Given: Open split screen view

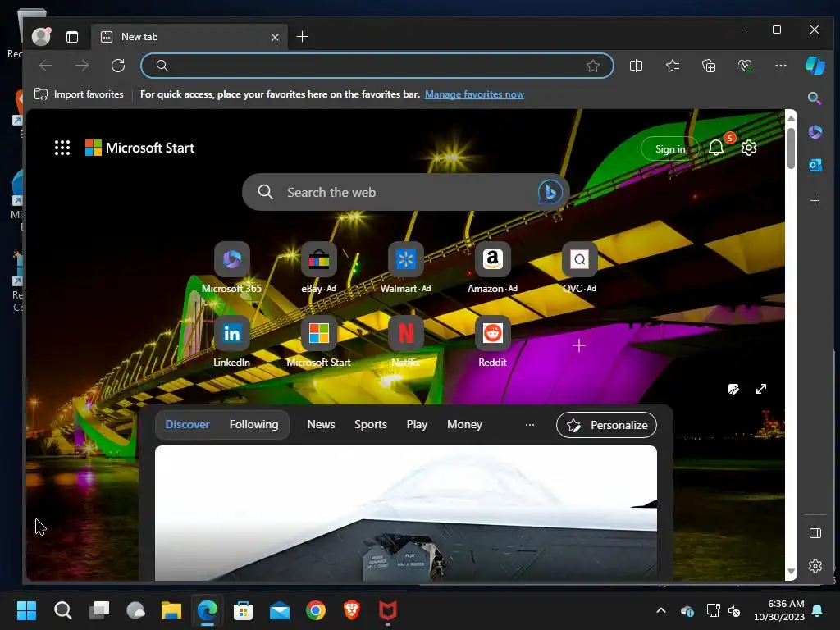Looking at the screenshot, I should 636,66.
